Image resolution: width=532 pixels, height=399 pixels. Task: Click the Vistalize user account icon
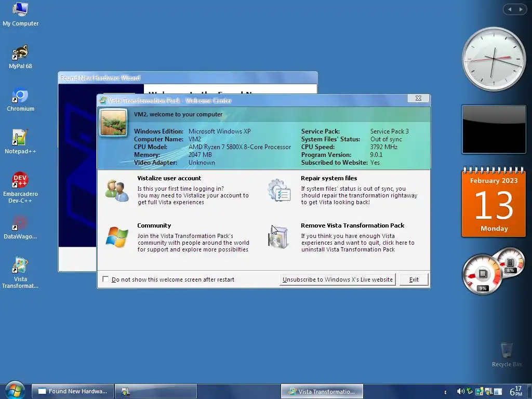pos(117,191)
